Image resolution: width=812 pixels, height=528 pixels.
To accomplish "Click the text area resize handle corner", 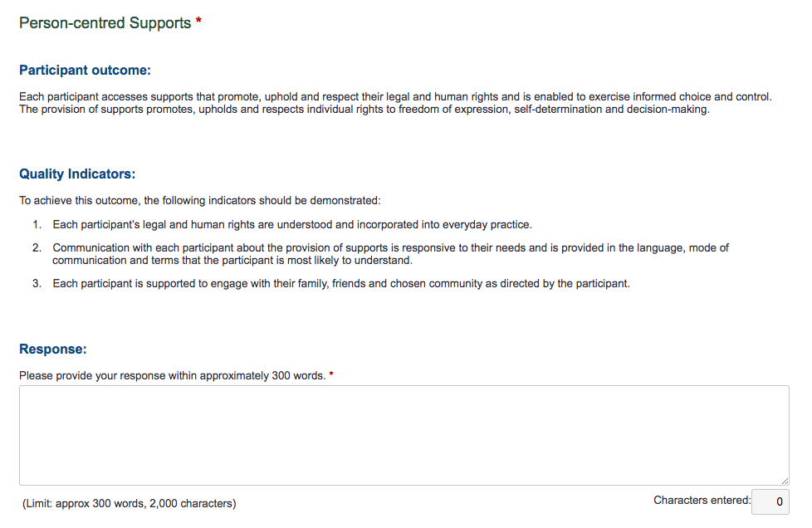I will point(785,481).
